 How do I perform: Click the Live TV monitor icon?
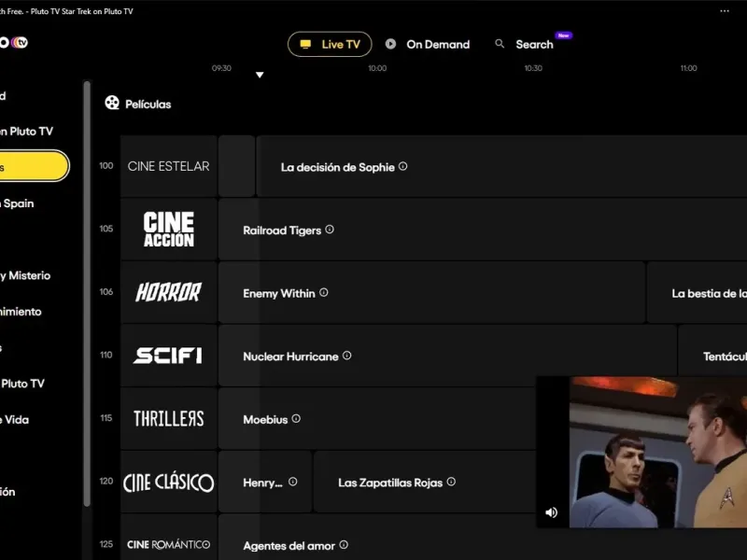click(x=305, y=44)
